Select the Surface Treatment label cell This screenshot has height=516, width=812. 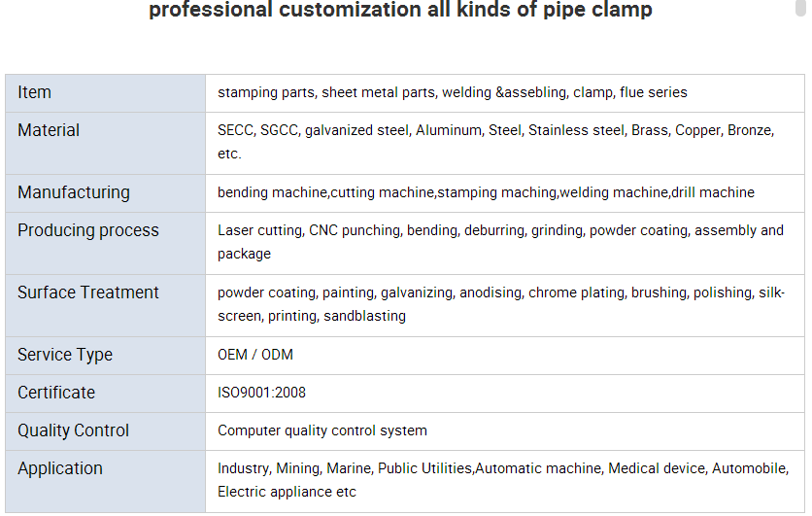coord(106,306)
